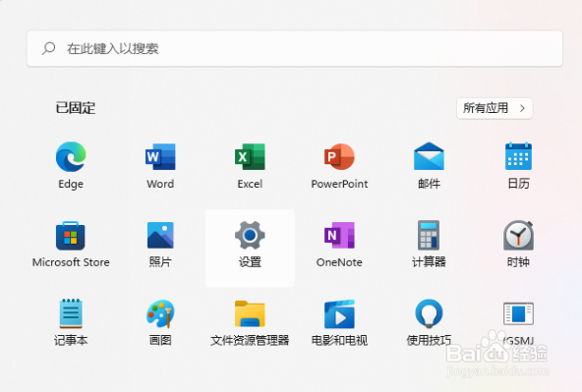This screenshot has width=582, height=392.
Task: Launch PowerPoint from pinned apps
Action: [339, 157]
